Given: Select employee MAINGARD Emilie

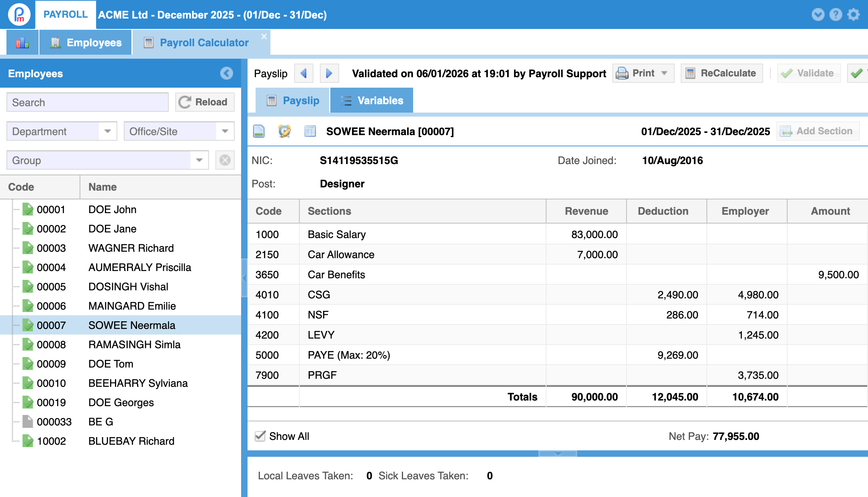Looking at the screenshot, I should click(121, 306).
